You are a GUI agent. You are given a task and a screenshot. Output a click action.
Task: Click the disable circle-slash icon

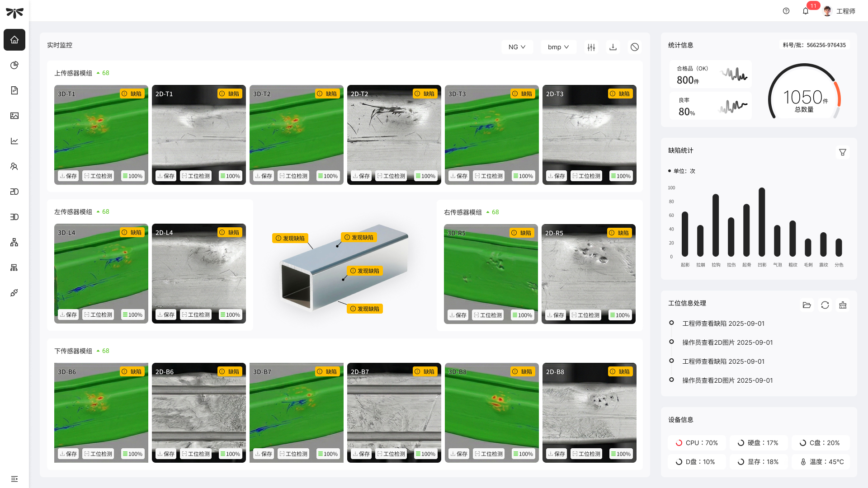(x=635, y=47)
